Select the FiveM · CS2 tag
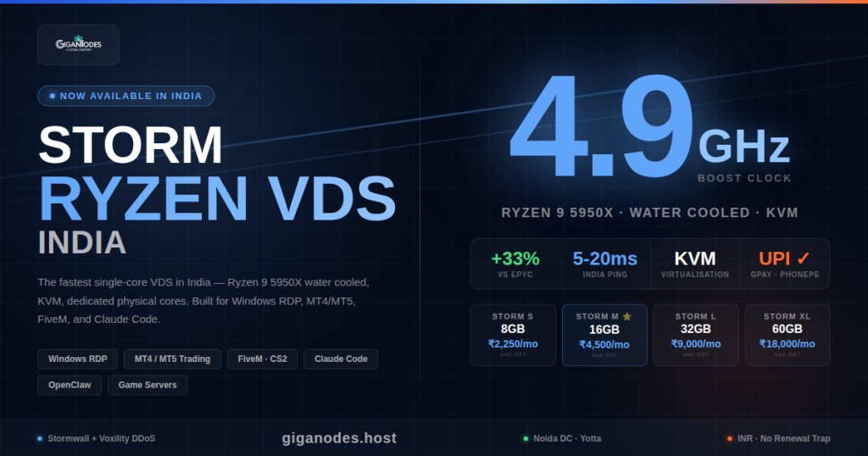This screenshot has width=868, height=456. (x=263, y=359)
